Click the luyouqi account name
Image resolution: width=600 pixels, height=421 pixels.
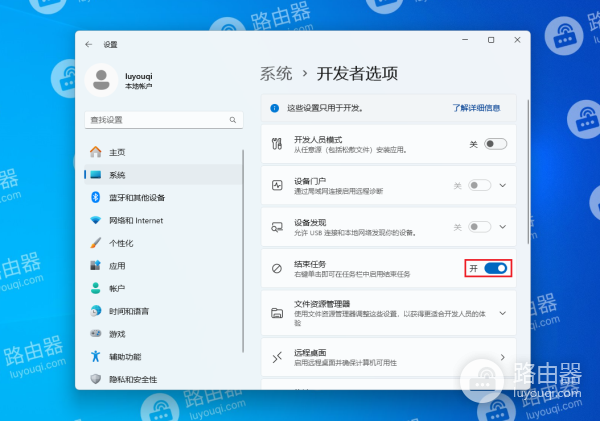coord(139,76)
